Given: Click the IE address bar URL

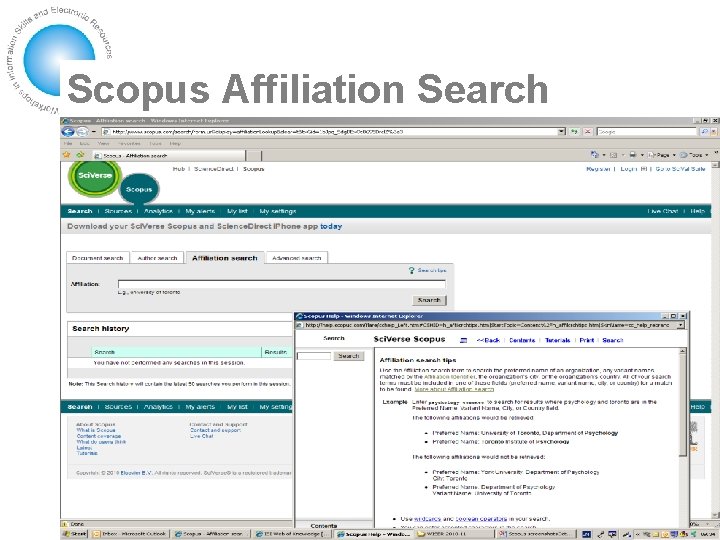Looking at the screenshot, I should pyautogui.click(x=329, y=132).
